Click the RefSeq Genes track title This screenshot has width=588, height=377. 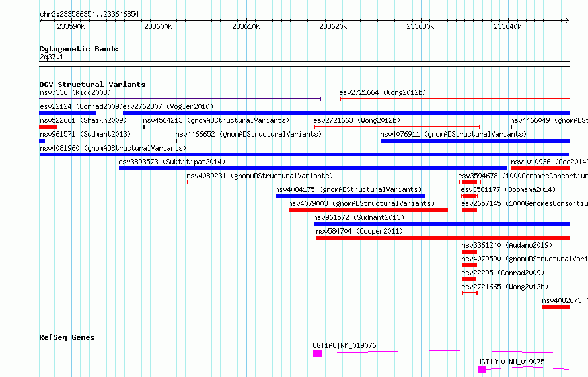click(x=67, y=337)
